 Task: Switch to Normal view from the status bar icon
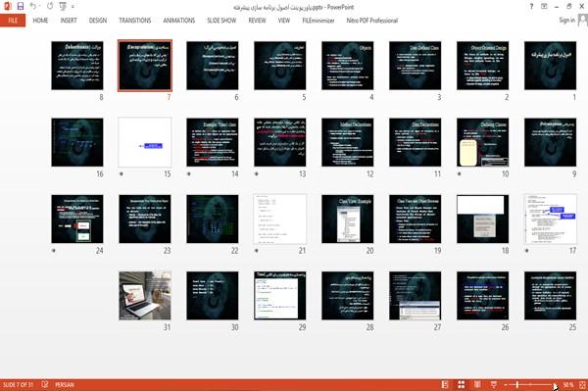click(445, 384)
